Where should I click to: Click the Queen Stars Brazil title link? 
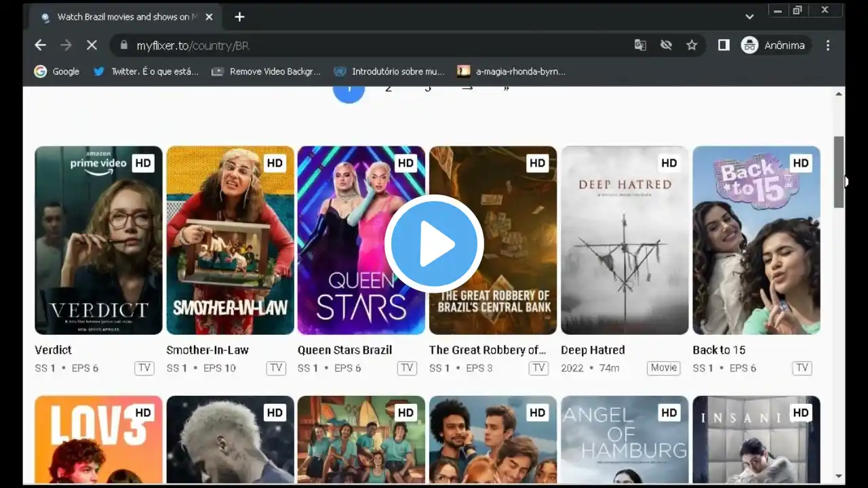(x=344, y=350)
